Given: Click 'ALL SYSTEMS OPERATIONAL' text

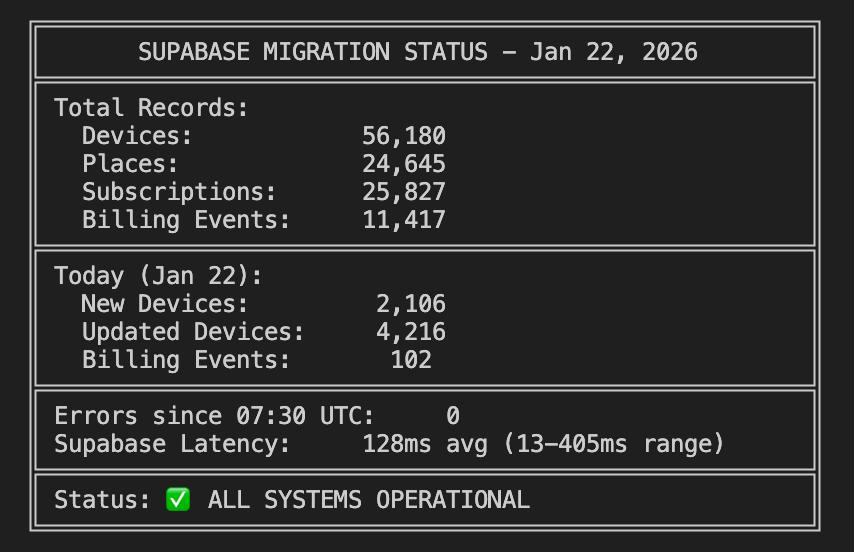Looking at the screenshot, I should point(369,500).
